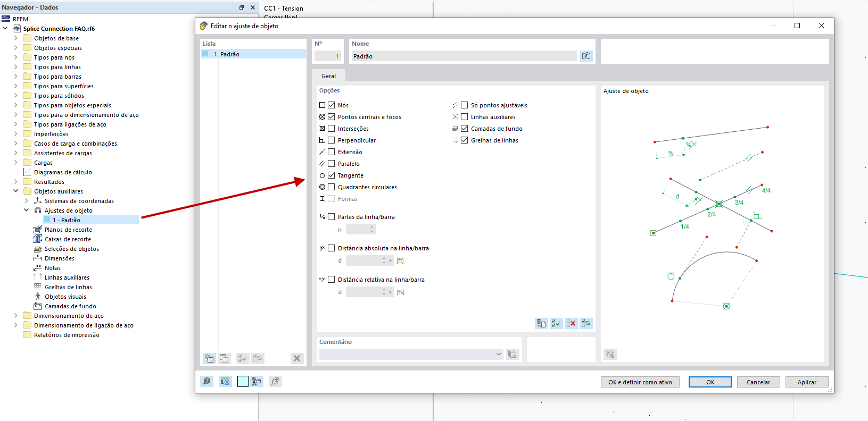Enable Partes da linha/barra checkbox
Viewport: 868px width, 421px height.
[332, 217]
